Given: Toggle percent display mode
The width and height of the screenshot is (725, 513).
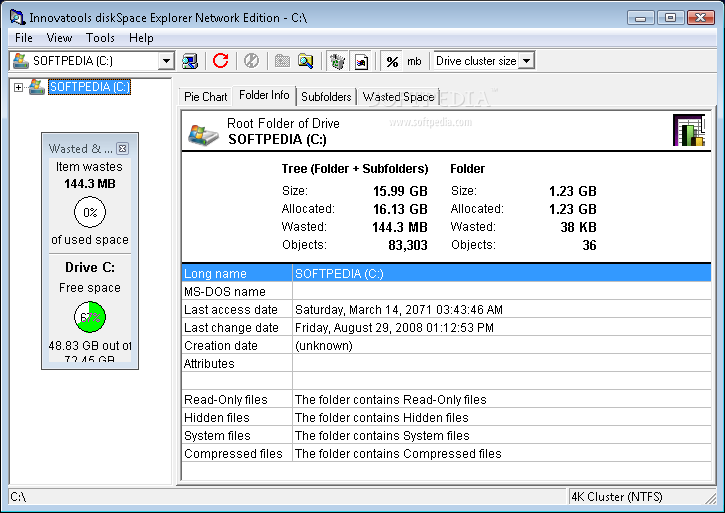Looking at the screenshot, I should tap(392, 61).
